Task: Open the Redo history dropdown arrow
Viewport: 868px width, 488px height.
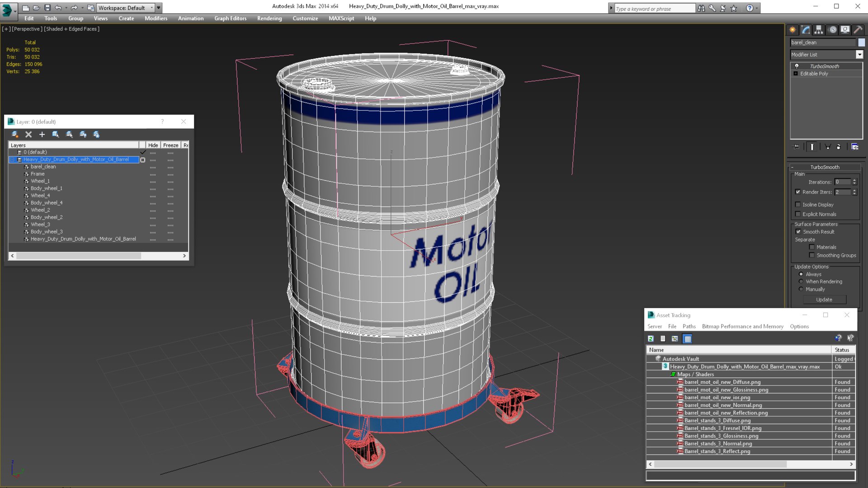Action: point(82,8)
